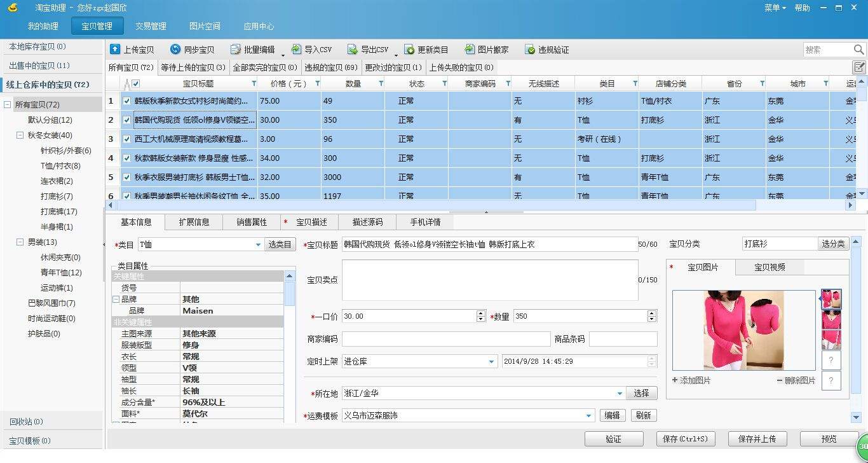Switch to the 交易管理 tab
Image resolution: width=868 pixels, height=463 pixels.
coord(151,27)
